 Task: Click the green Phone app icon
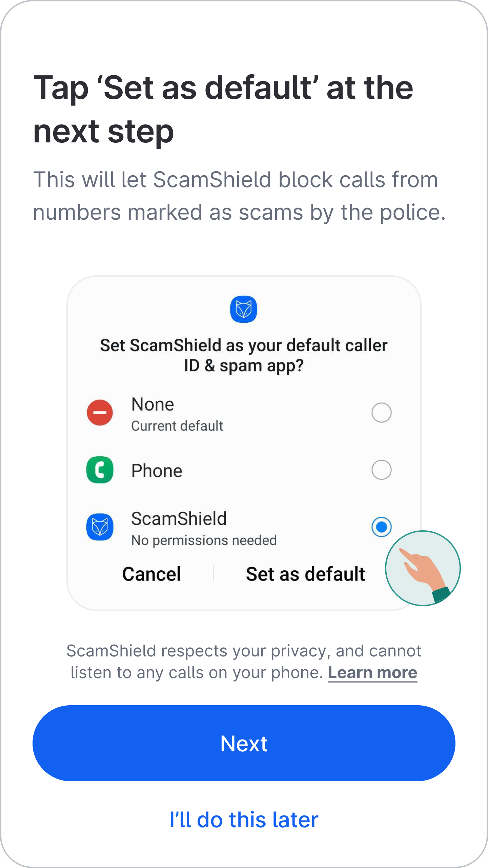coord(100,470)
